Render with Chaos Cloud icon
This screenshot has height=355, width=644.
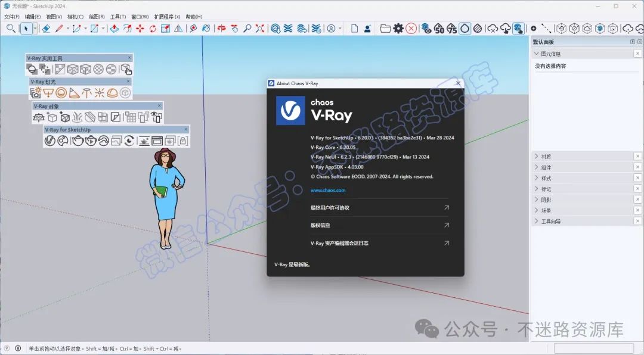[x=104, y=141]
